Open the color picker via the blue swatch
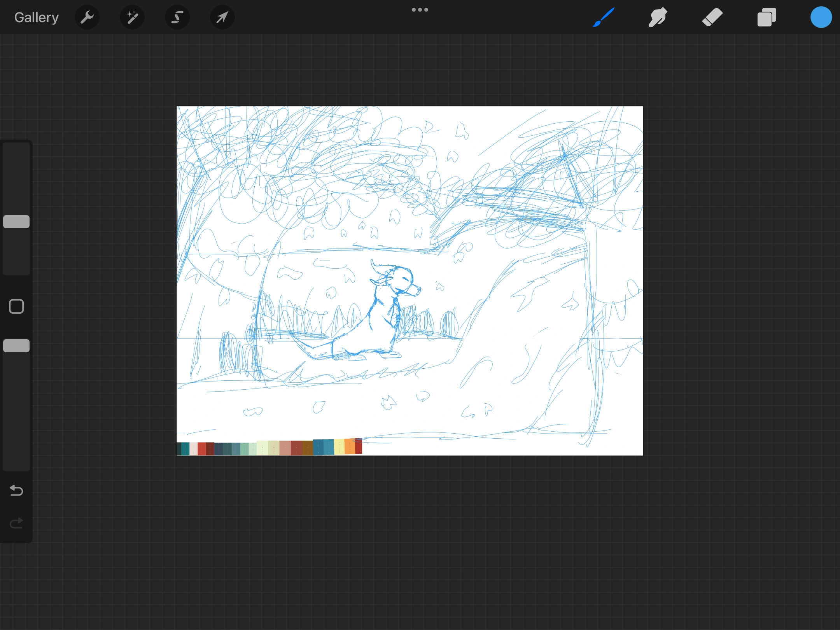Image resolution: width=840 pixels, height=630 pixels. click(x=821, y=17)
